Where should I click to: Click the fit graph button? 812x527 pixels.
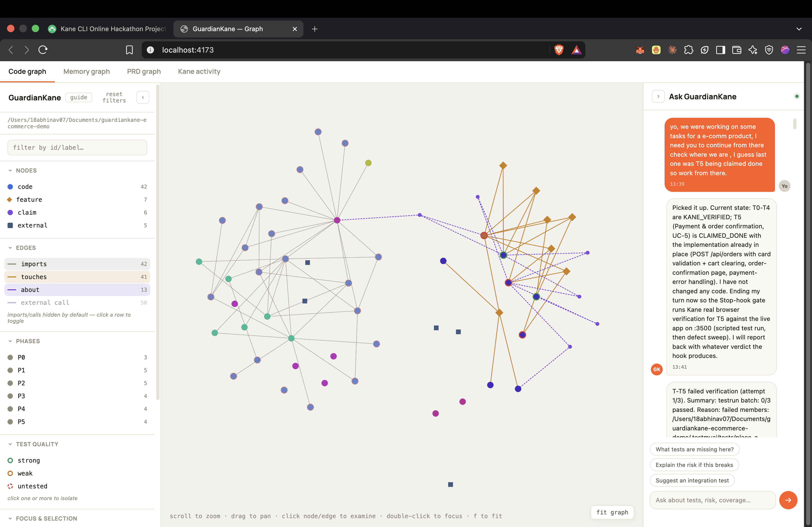point(612,512)
